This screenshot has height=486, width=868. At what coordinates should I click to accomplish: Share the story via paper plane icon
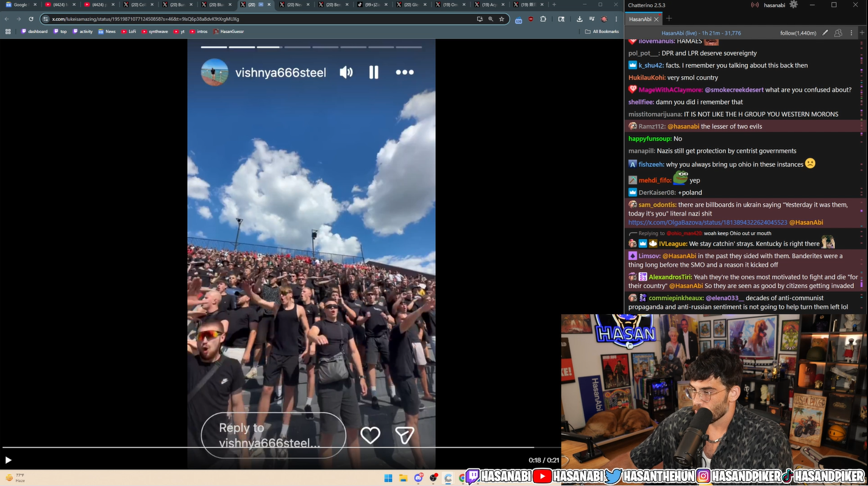tap(405, 435)
